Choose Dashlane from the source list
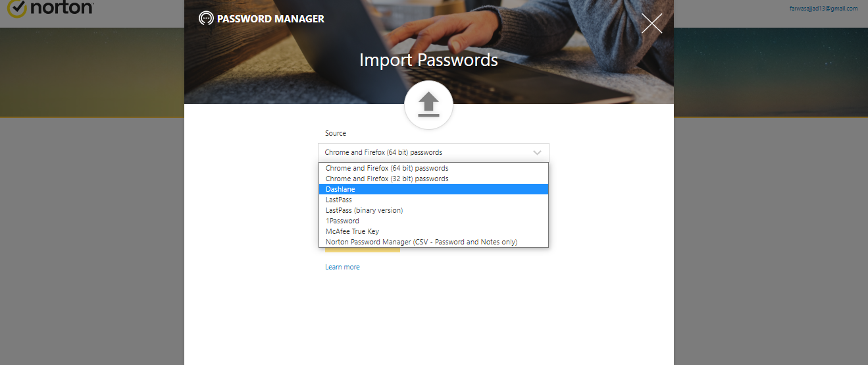This screenshot has width=868, height=365. point(434,189)
